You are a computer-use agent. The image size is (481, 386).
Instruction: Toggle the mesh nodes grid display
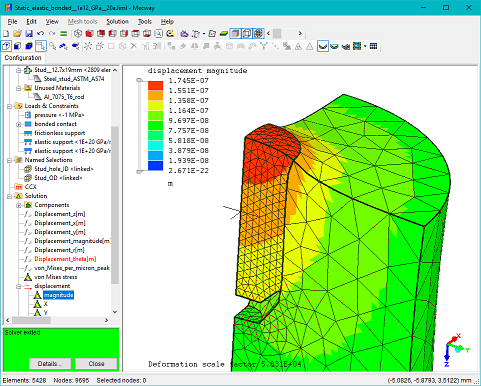click(x=258, y=33)
